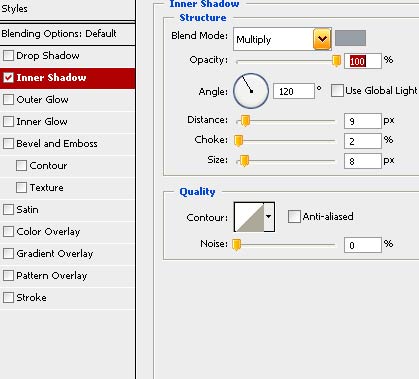Open the contour picker dropdown arrow
Viewport: 419px width, 379px height.
(x=269, y=217)
